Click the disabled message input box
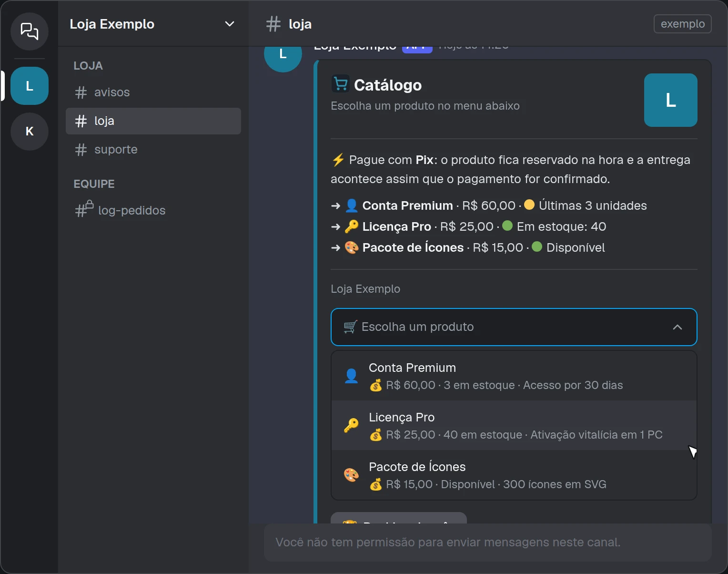 pyautogui.click(x=488, y=543)
